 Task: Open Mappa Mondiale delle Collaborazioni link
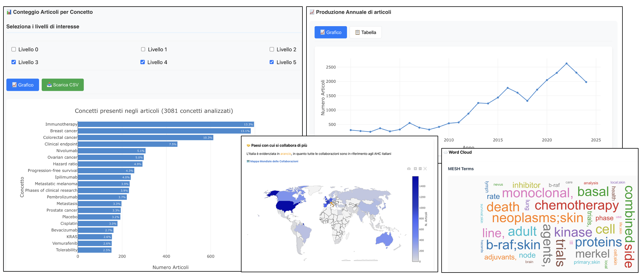pyautogui.click(x=274, y=161)
